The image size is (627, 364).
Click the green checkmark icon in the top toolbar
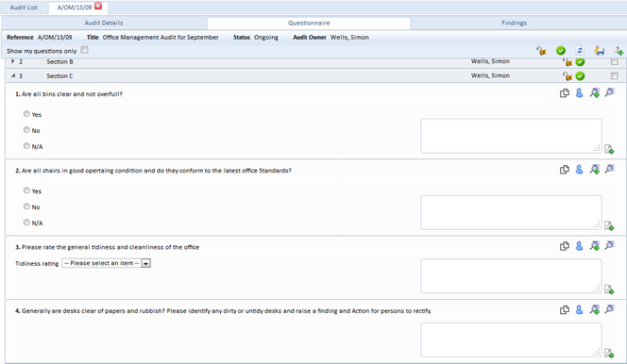point(561,51)
